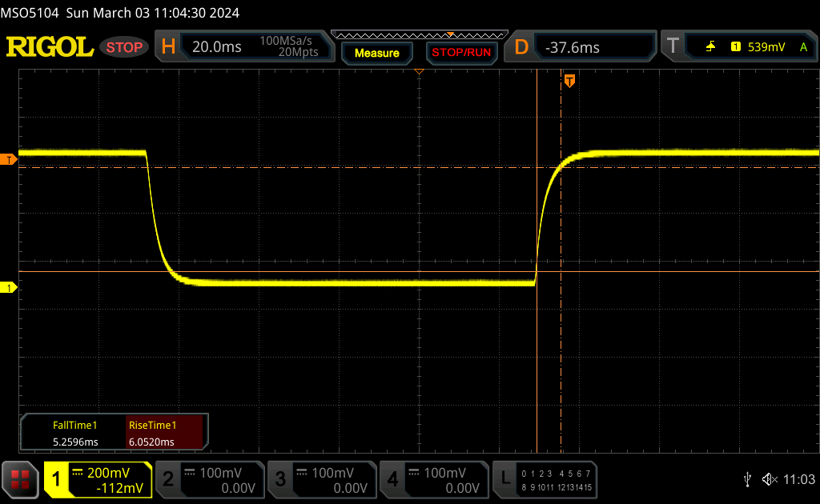This screenshot has height=504, width=820.
Task: Enable channel 2 display
Action: (209, 479)
